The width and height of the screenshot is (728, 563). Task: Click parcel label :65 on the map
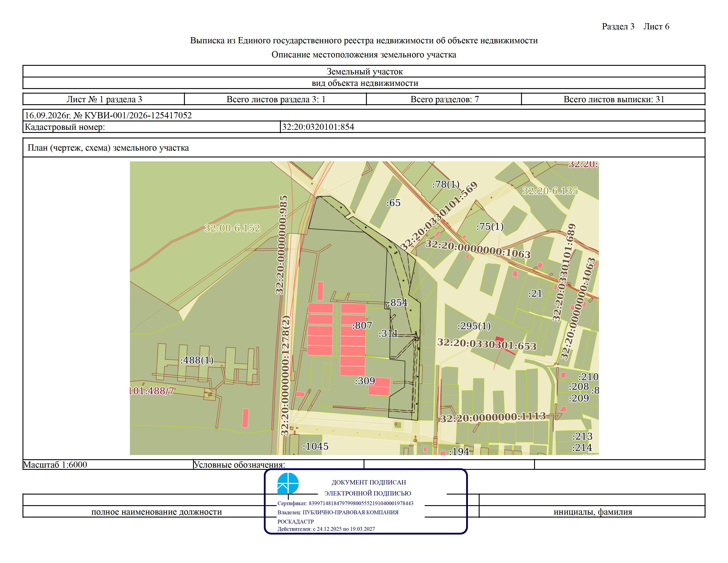pyautogui.click(x=393, y=203)
